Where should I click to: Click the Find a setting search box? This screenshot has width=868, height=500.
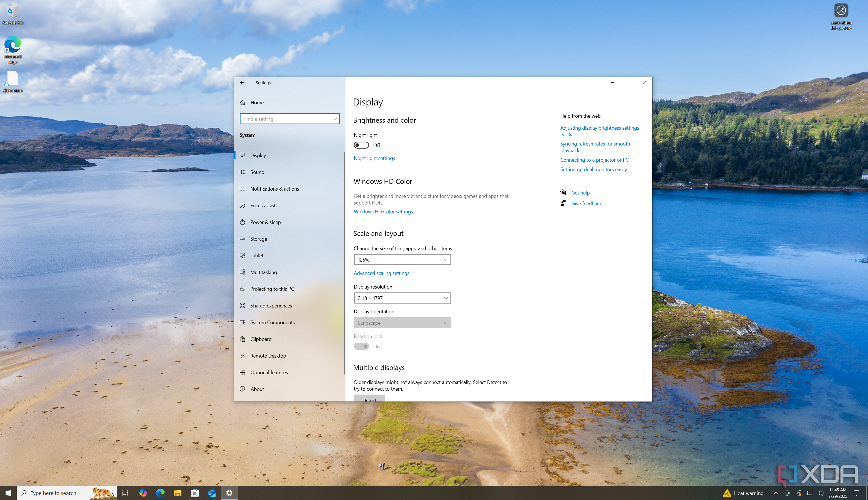click(290, 119)
